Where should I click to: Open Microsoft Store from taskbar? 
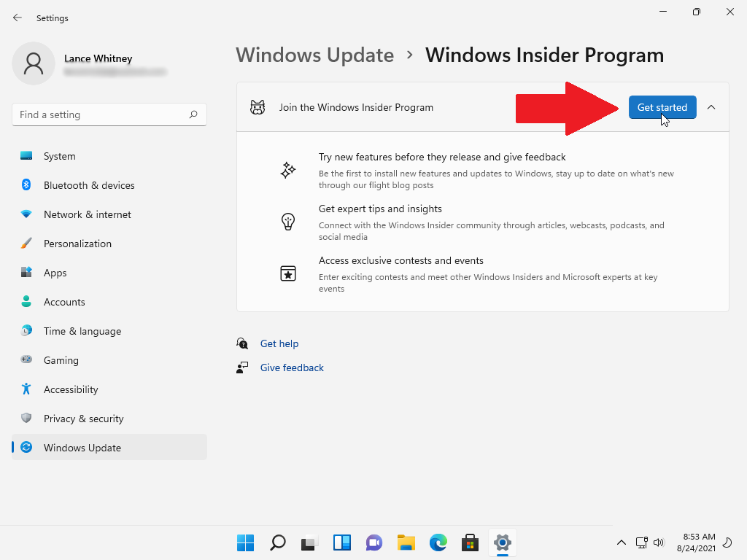pyautogui.click(x=471, y=542)
